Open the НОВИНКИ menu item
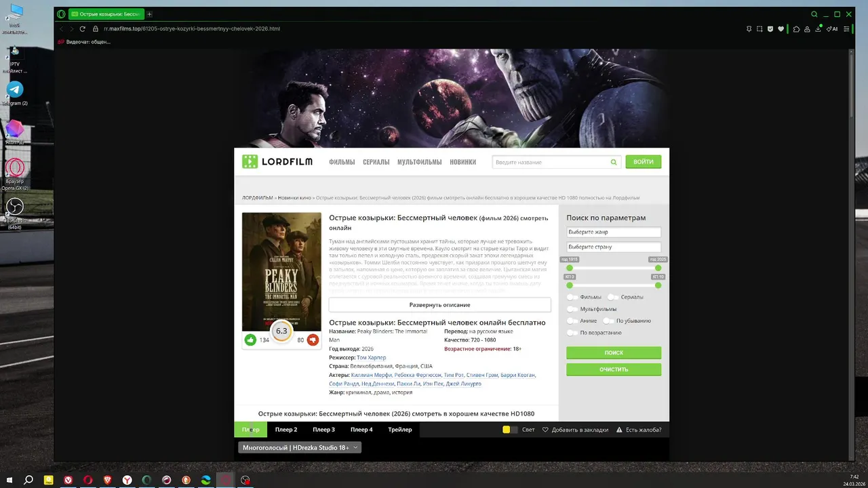 coord(462,162)
